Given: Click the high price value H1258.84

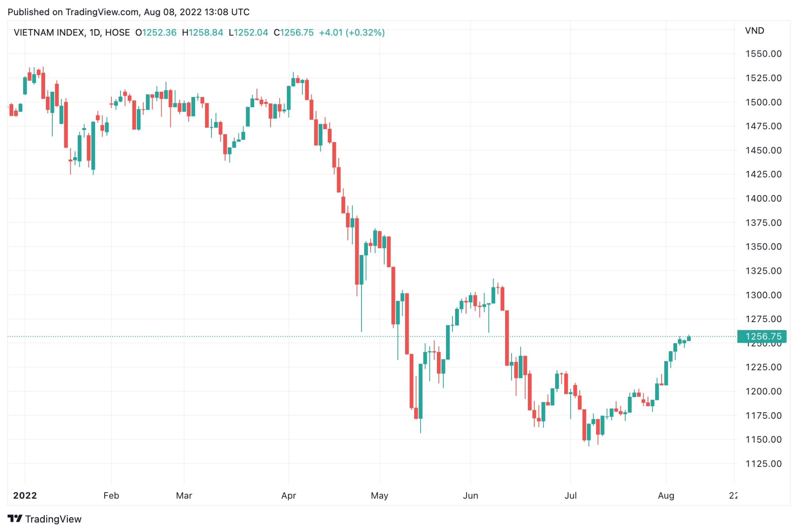Looking at the screenshot, I should pos(202,33).
